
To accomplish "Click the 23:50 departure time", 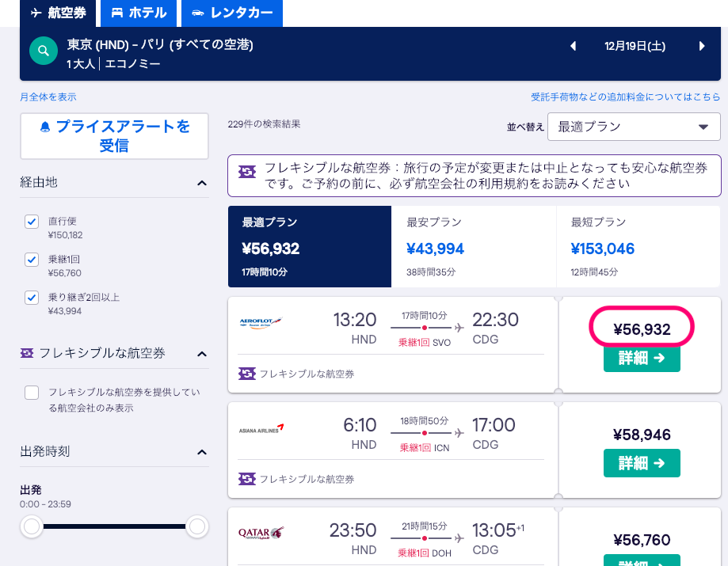I will pos(353,530).
